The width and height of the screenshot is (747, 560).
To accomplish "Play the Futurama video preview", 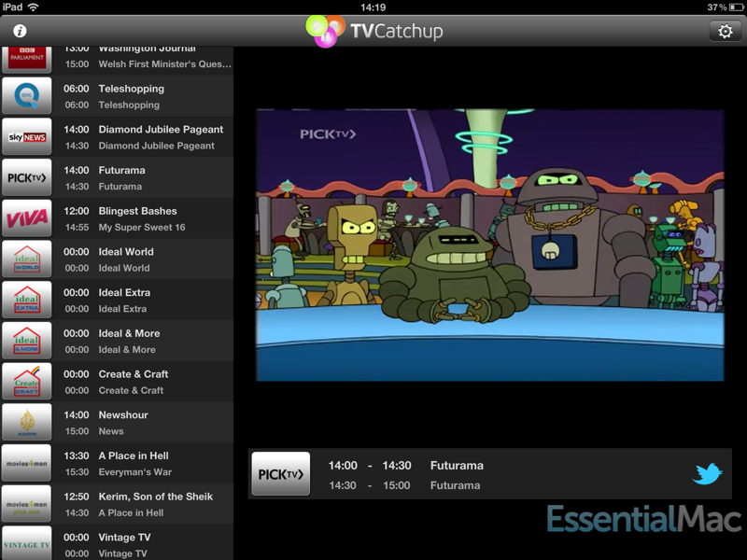I will coord(490,245).
